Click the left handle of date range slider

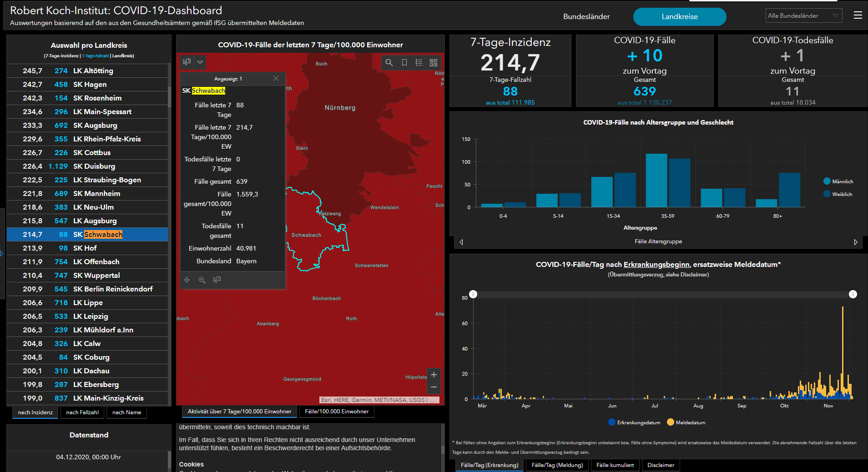pos(473,294)
